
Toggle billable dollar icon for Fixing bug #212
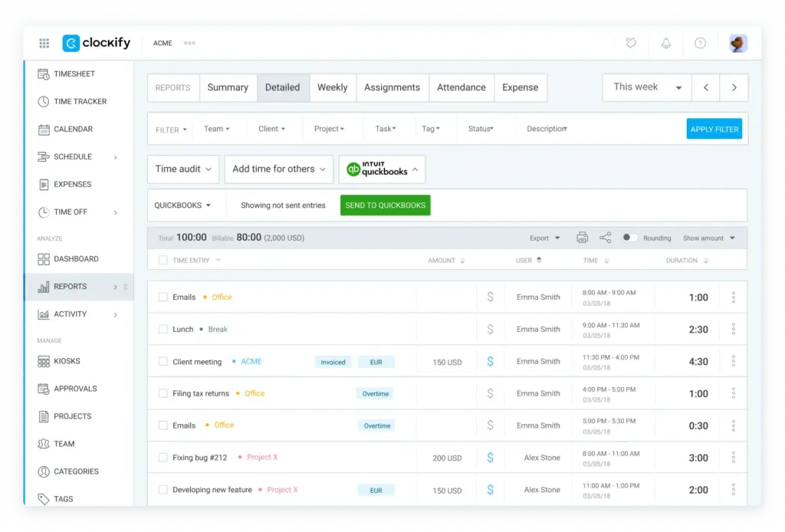(x=490, y=458)
